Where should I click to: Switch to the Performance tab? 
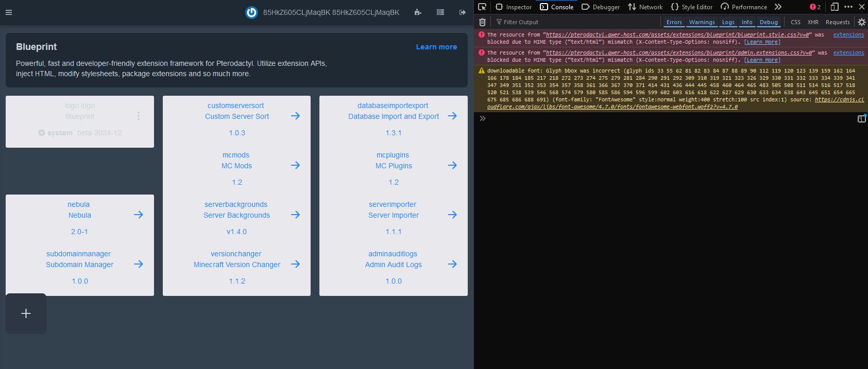[x=744, y=7]
